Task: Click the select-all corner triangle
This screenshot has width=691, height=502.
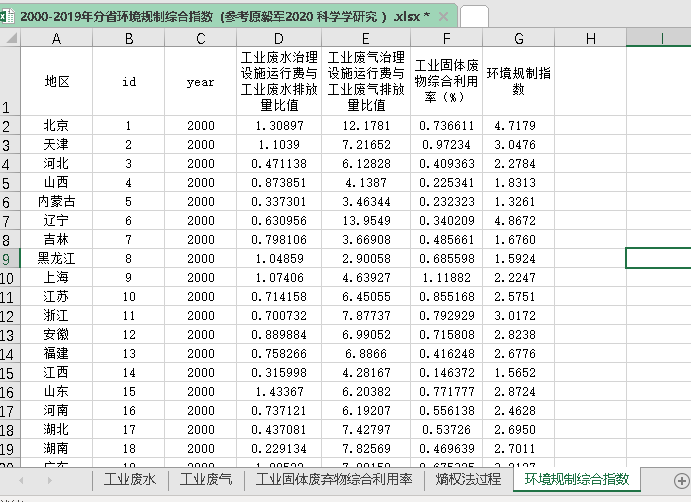Action: (x=11, y=38)
